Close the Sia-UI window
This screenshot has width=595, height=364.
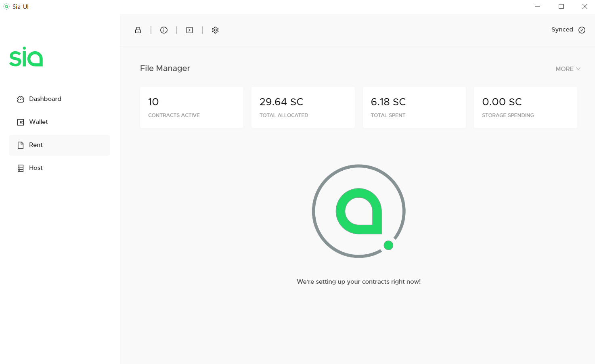pos(585,6)
